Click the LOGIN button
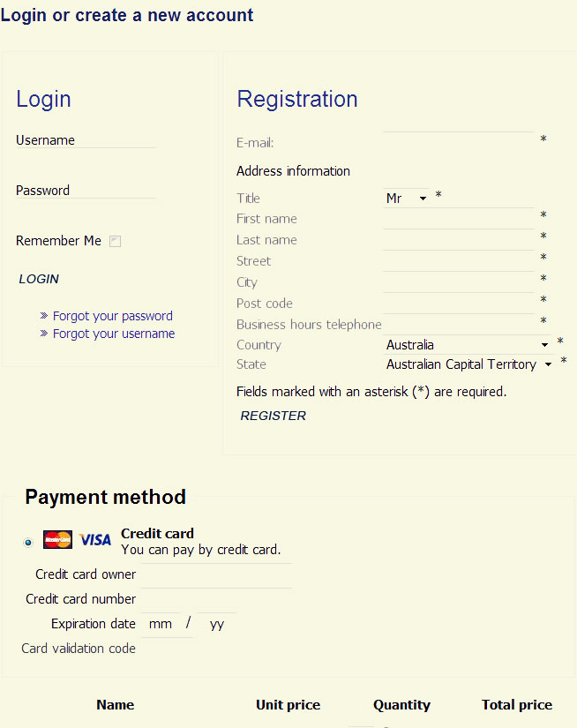Image resolution: width=577 pixels, height=728 pixels. (x=39, y=279)
